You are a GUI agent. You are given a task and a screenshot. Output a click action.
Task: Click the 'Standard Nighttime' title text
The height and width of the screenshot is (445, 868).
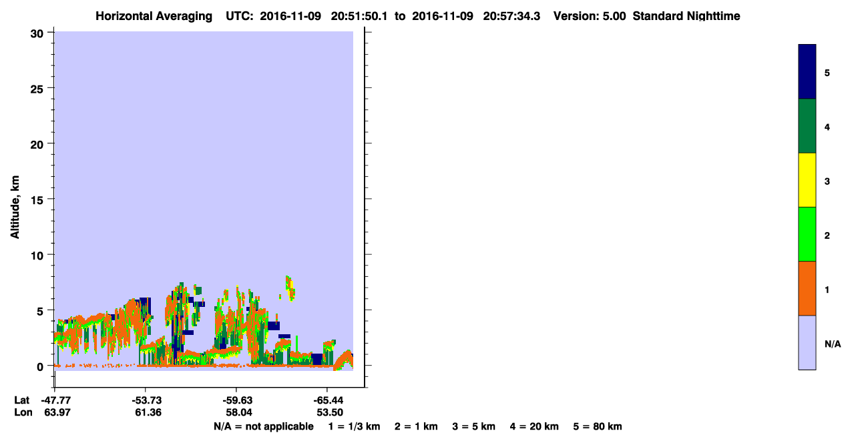(686, 16)
